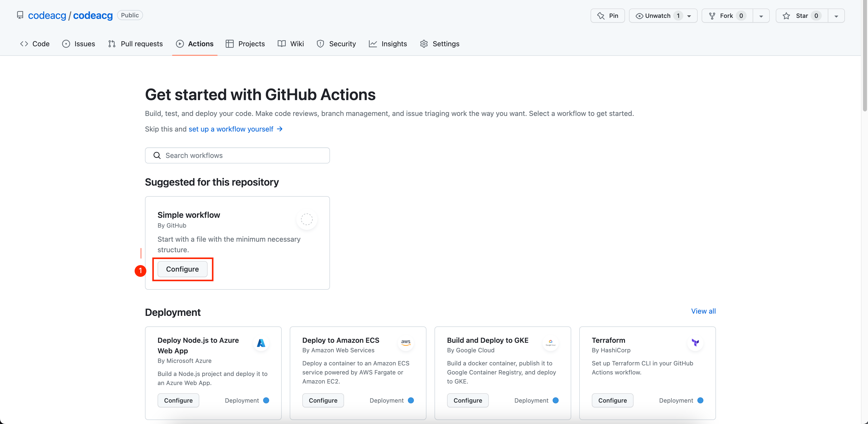Viewport: 868px width, 424px height.
Task: Click 'Deploy Node.js to Azure Web App' title
Action: pos(198,346)
